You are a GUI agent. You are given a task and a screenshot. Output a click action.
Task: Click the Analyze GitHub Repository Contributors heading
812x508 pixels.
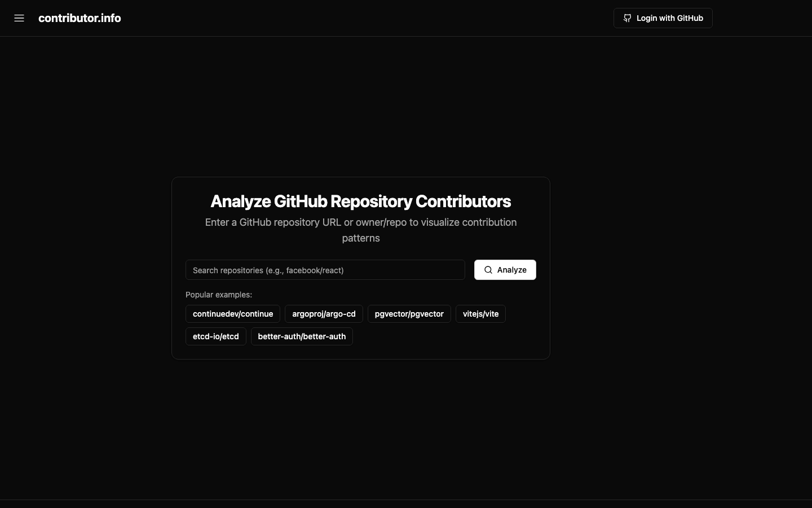click(361, 202)
